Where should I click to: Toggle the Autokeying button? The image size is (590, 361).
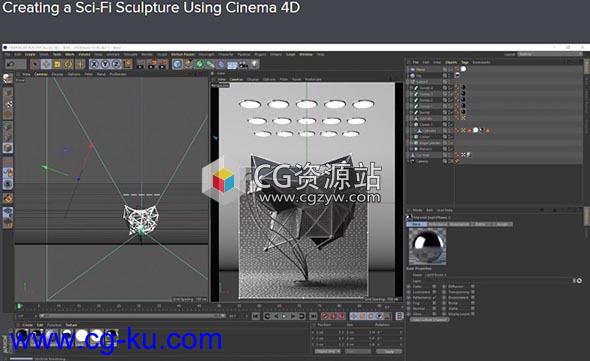tap(333, 316)
